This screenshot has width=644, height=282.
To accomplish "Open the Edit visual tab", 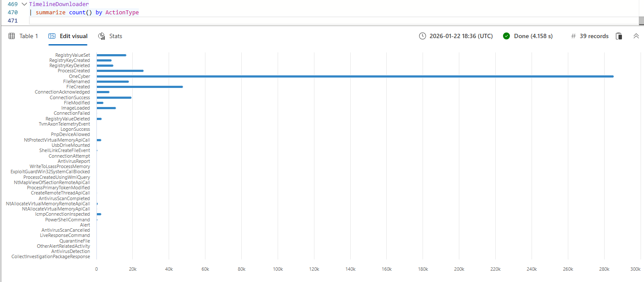I will pyautogui.click(x=68, y=36).
